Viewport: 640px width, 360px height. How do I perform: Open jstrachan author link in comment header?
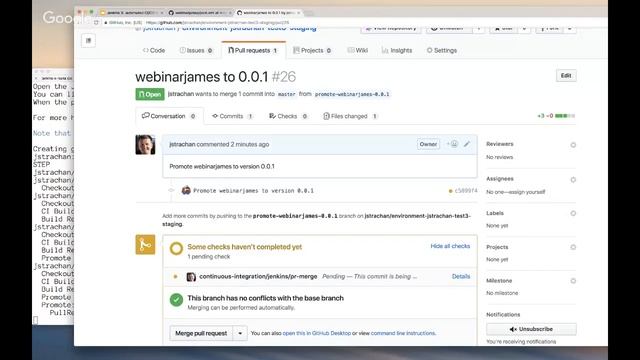[182, 144]
